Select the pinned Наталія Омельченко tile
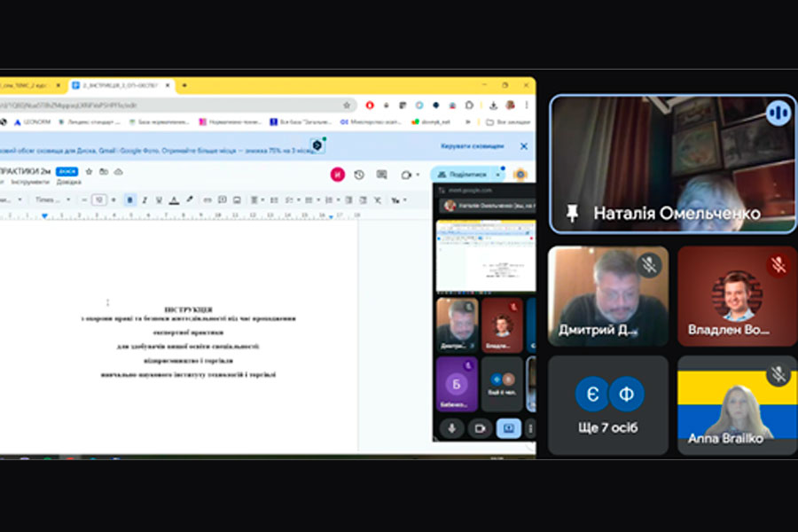Viewport: 798px width, 532px height. (673, 164)
